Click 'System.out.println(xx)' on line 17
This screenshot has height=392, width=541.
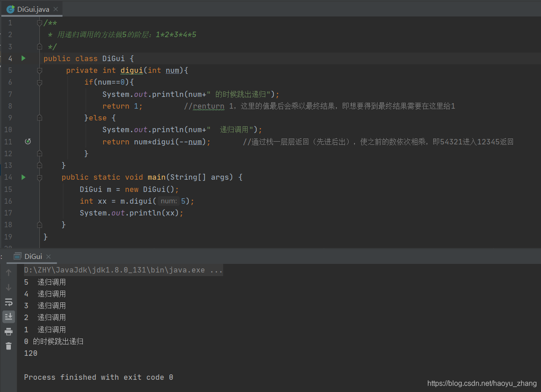pos(129,213)
